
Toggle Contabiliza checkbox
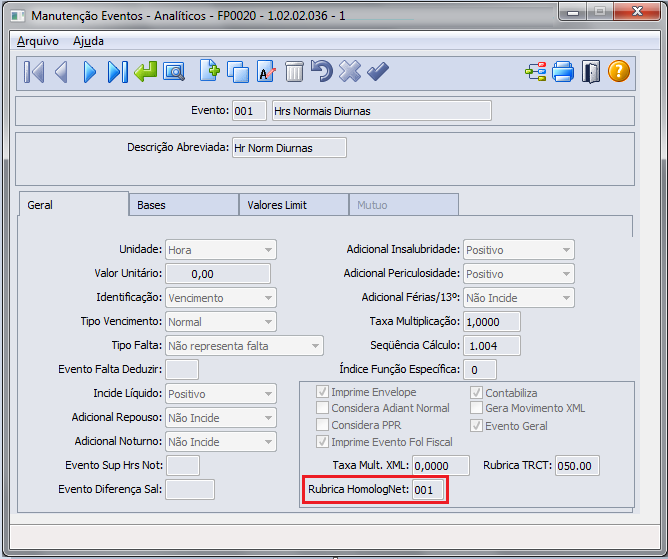click(x=476, y=392)
